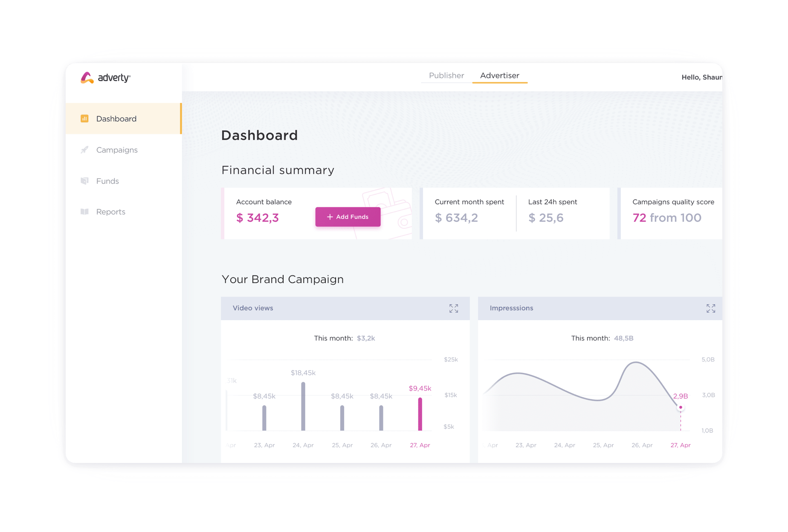This screenshot has height=532, width=788.
Task: Switch to the Advertiser tab
Action: [x=499, y=75]
